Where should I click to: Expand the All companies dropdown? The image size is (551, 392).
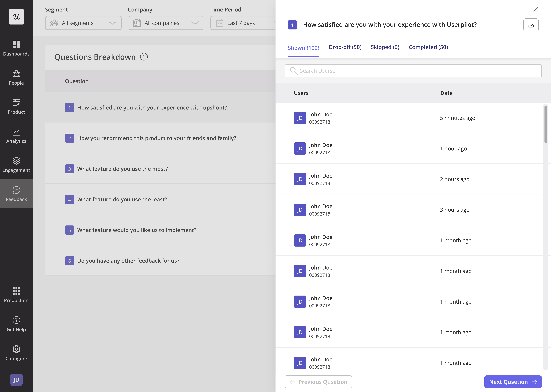[166, 23]
